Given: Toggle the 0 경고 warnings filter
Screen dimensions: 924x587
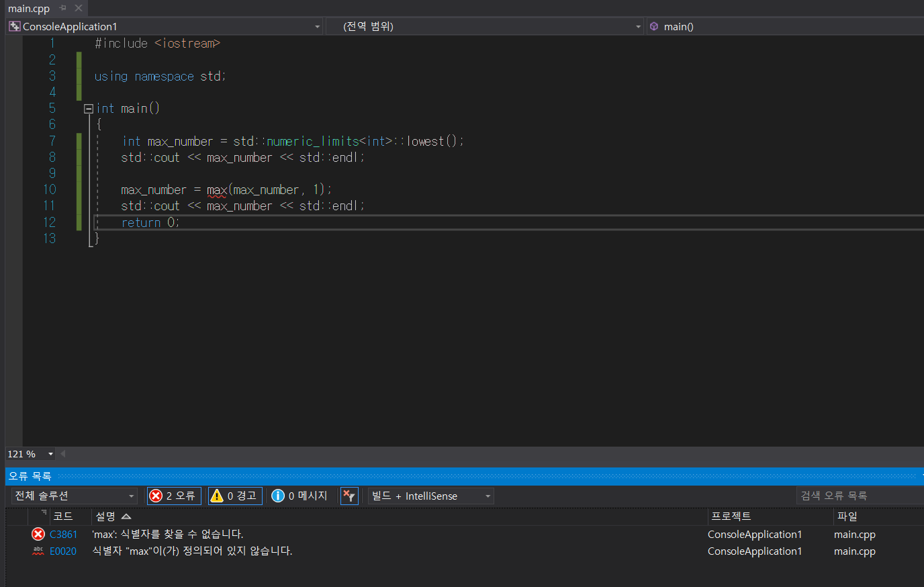Looking at the screenshot, I should (x=235, y=496).
